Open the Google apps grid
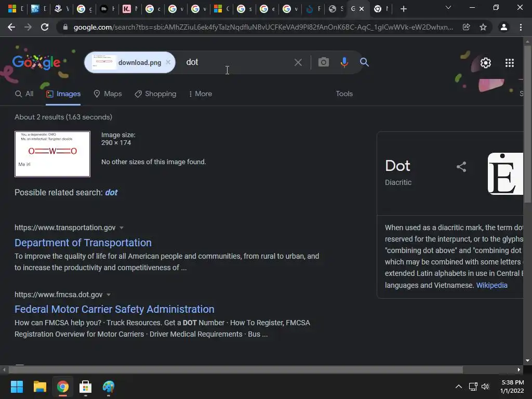The image size is (532, 399). pos(510,63)
